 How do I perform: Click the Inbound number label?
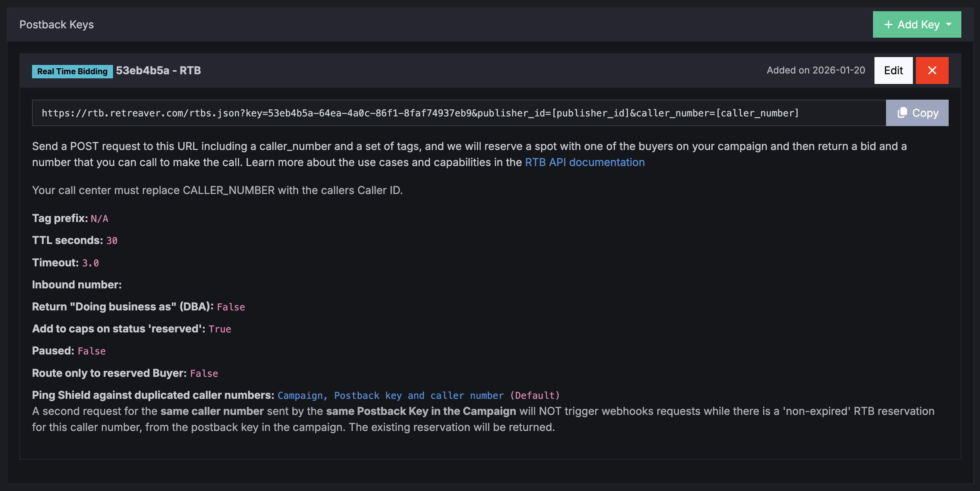[77, 285]
